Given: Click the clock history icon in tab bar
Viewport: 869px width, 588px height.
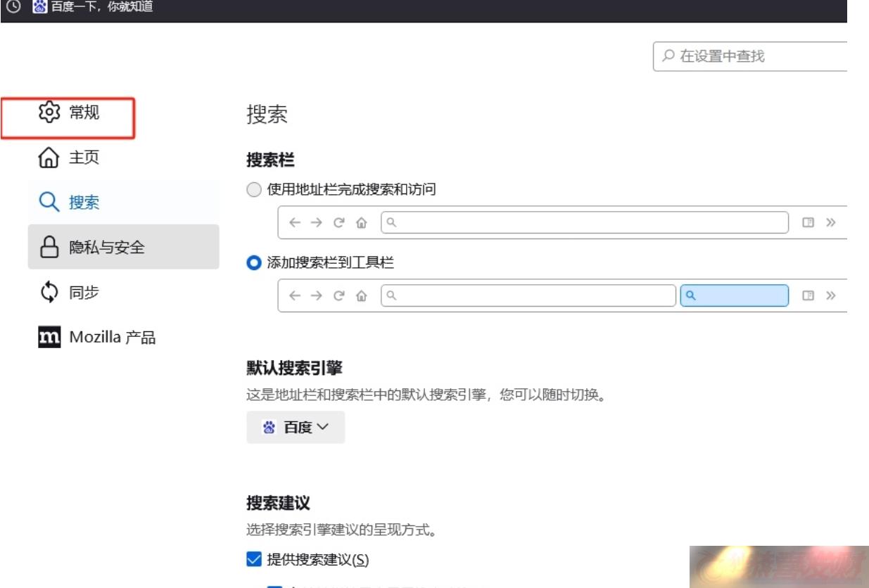Looking at the screenshot, I should tap(12, 8).
